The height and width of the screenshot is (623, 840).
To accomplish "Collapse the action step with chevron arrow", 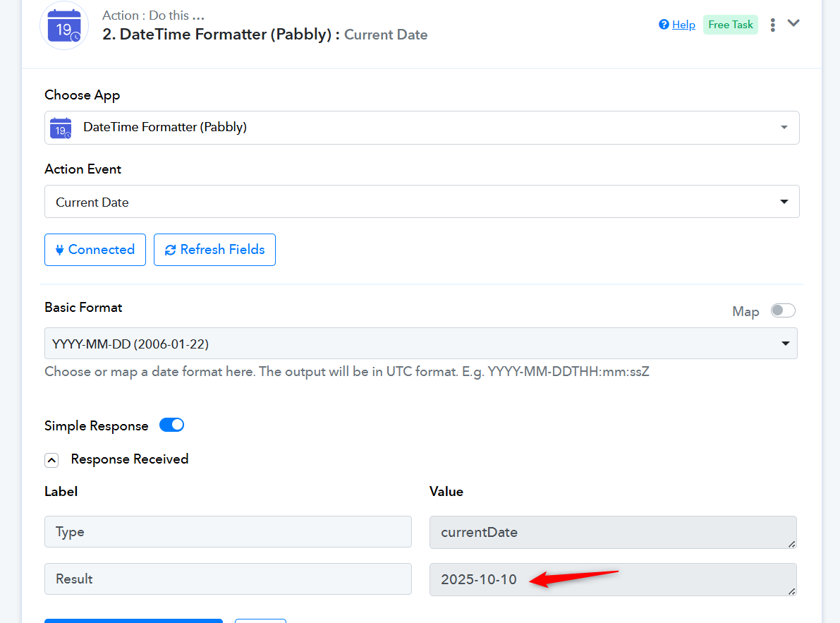I will point(793,23).
